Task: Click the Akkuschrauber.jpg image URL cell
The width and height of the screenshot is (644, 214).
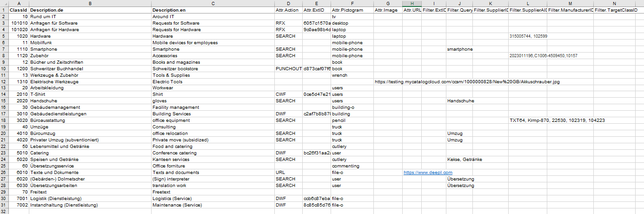Action: 467,82
